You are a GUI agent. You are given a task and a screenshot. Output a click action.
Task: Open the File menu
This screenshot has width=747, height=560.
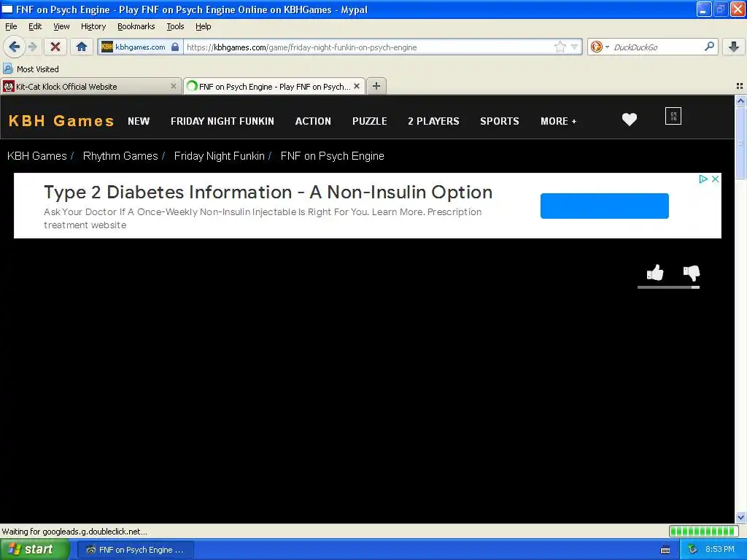coord(11,26)
